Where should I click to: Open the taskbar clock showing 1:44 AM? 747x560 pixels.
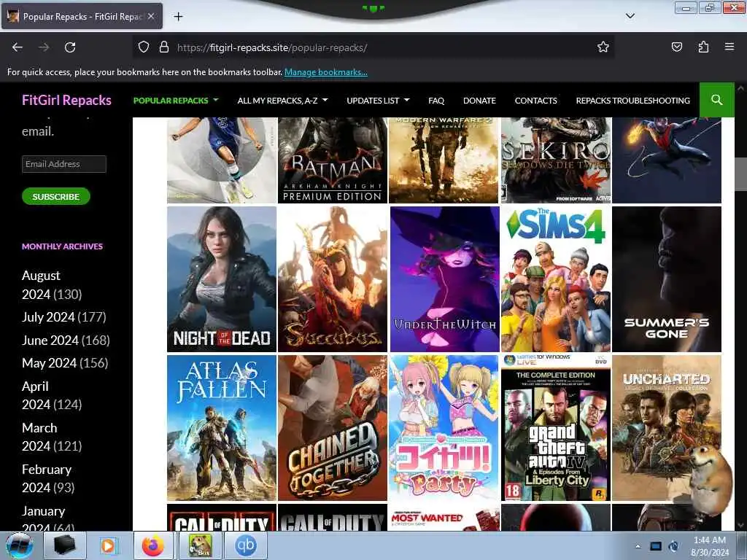pyautogui.click(x=710, y=546)
